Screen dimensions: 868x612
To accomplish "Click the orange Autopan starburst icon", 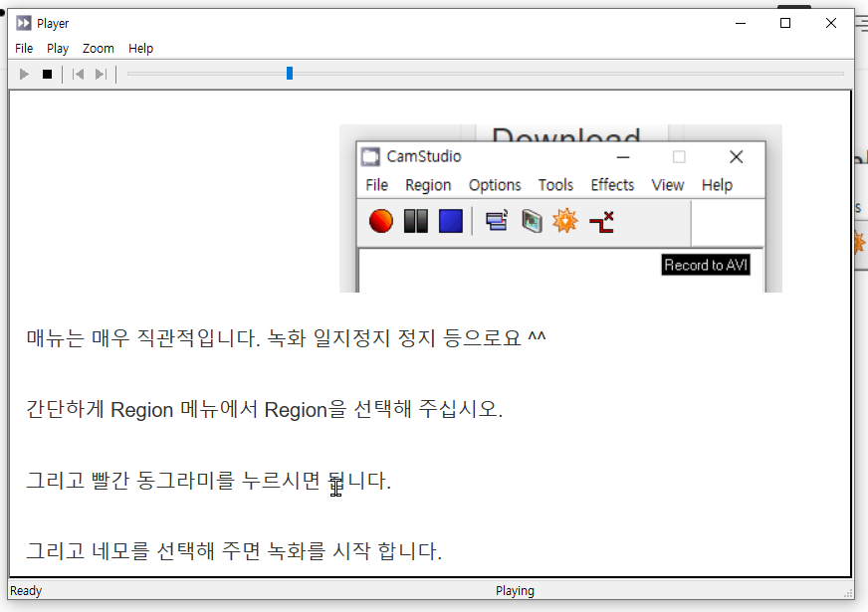I will click(565, 221).
